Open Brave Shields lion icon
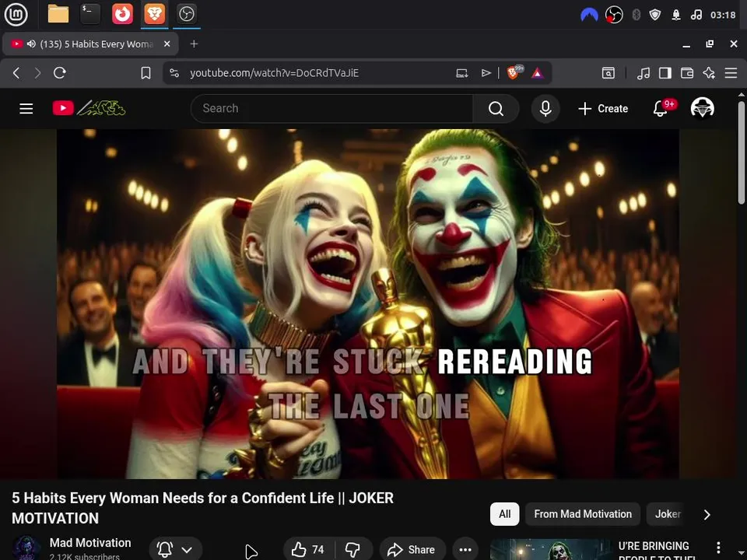The image size is (747, 560). click(x=514, y=72)
